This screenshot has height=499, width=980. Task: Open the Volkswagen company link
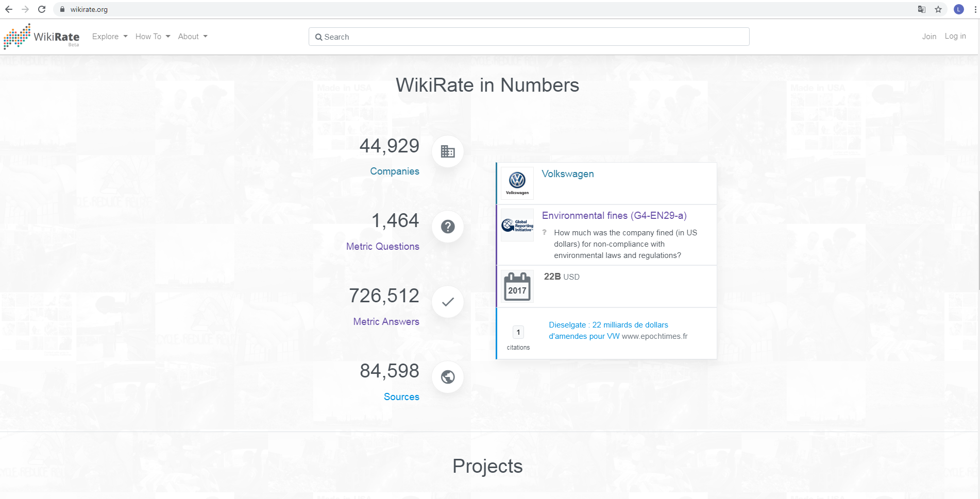point(568,174)
